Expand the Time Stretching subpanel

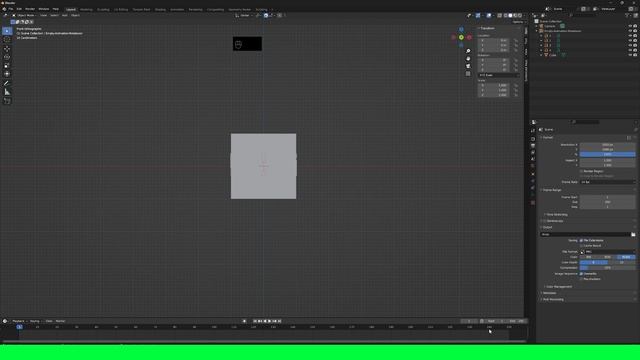click(x=556, y=214)
